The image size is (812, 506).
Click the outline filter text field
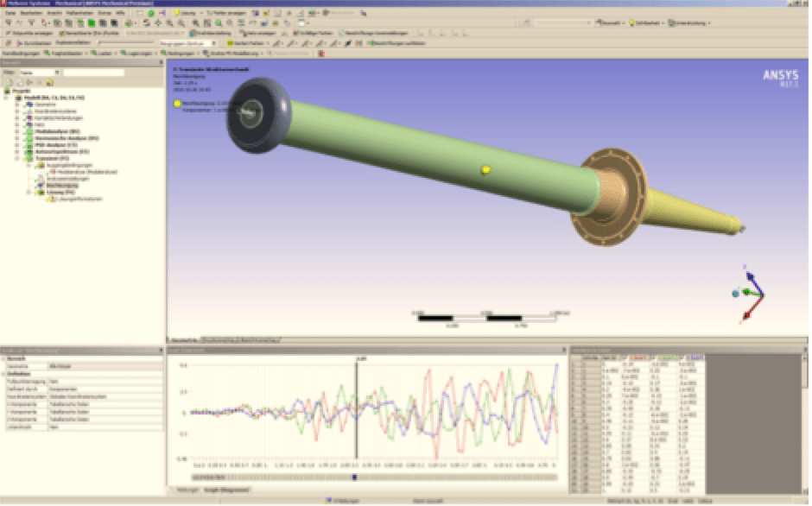(93, 73)
